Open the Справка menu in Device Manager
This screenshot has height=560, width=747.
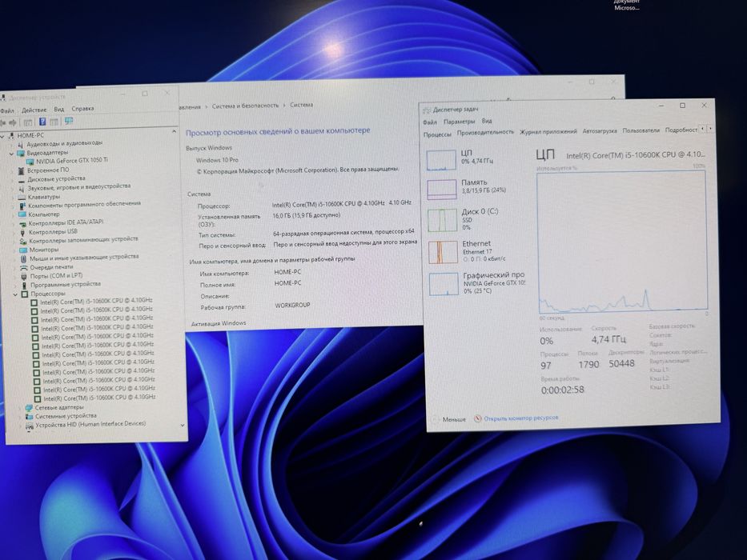tap(82, 109)
